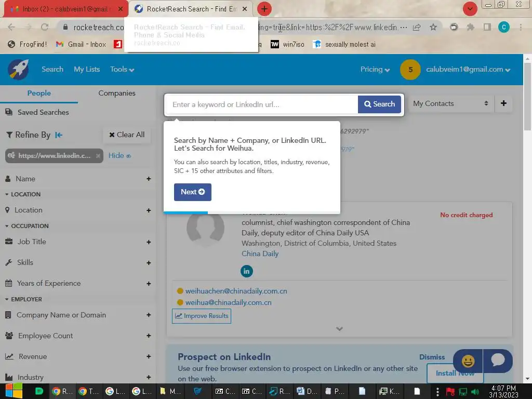
Task: Click the share page icon
Action: coord(417,27)
